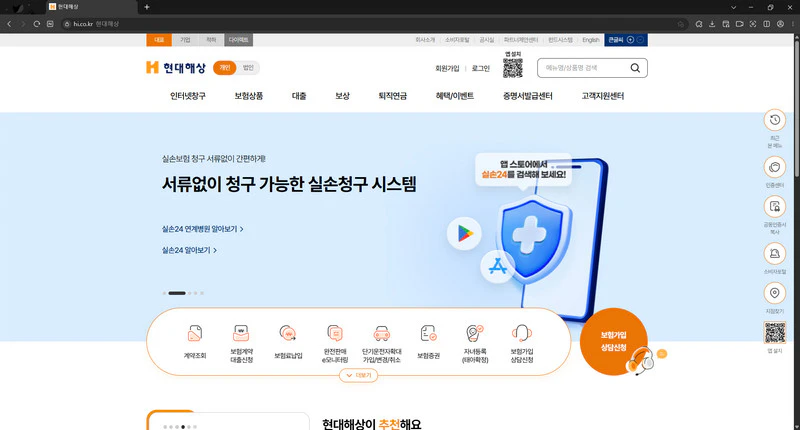Image resolution: width=800 pixels, height=430 pixels.
Task: Click the App Store icon on banner
Action: (497, 266)
